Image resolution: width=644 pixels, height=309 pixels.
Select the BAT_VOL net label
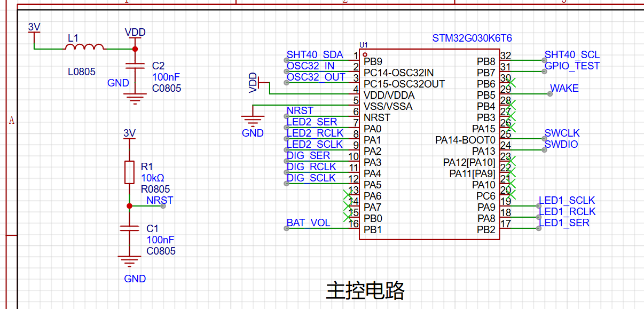coord(308,223)
